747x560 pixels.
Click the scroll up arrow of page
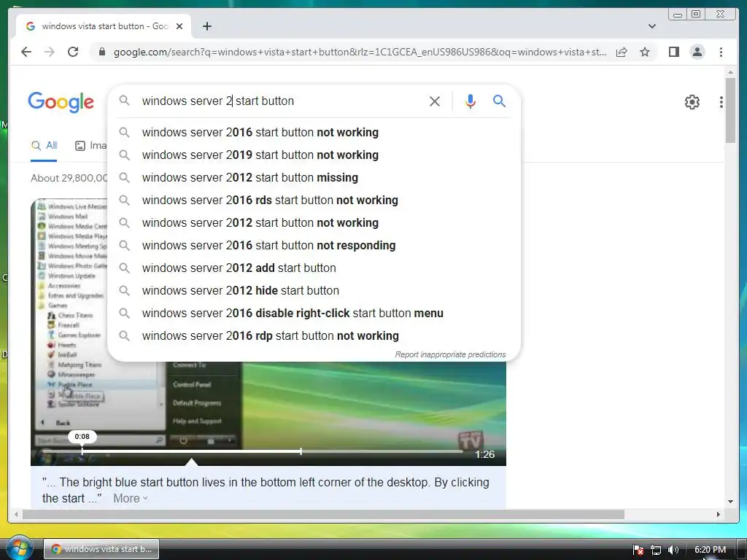(x=730, y=72)
